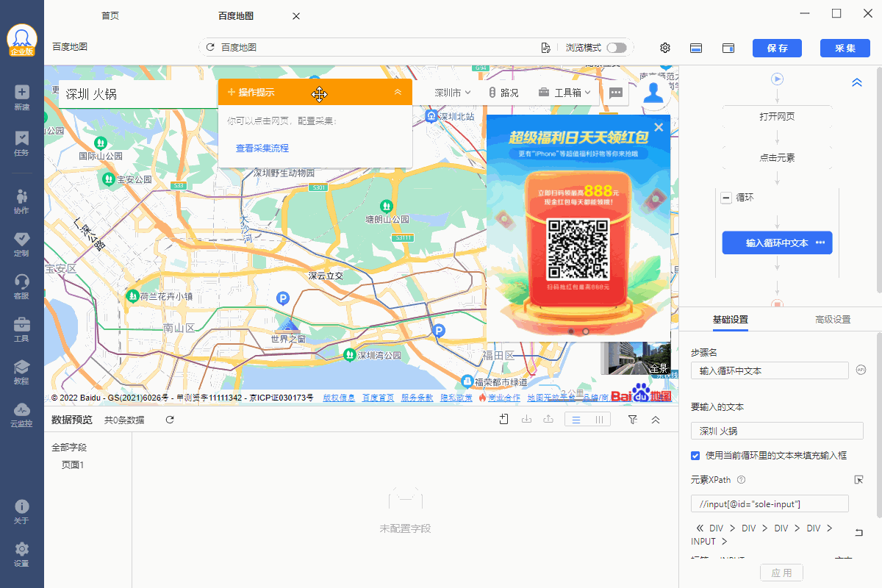Toggle 路况 traffic layer on map
This screenshot has height=588, width=882.
tap(503, 93)
